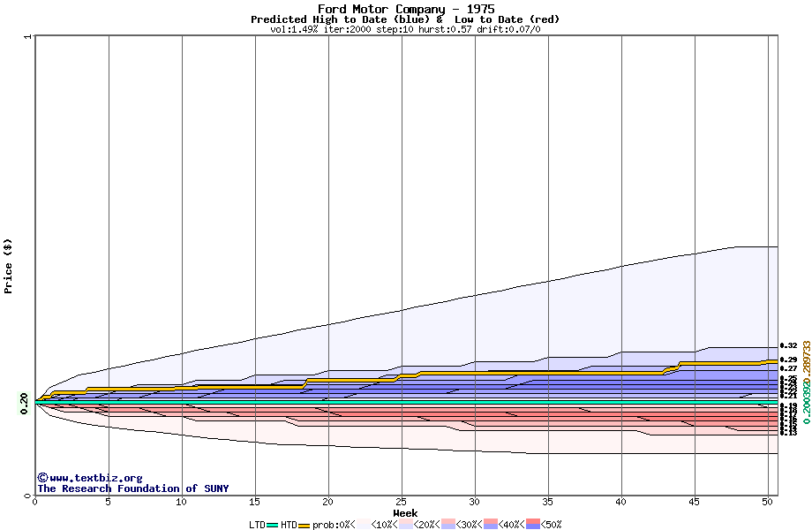Click the 'prob:0%<' legend label
The image size is (812, 530).
tap(334, 525)
